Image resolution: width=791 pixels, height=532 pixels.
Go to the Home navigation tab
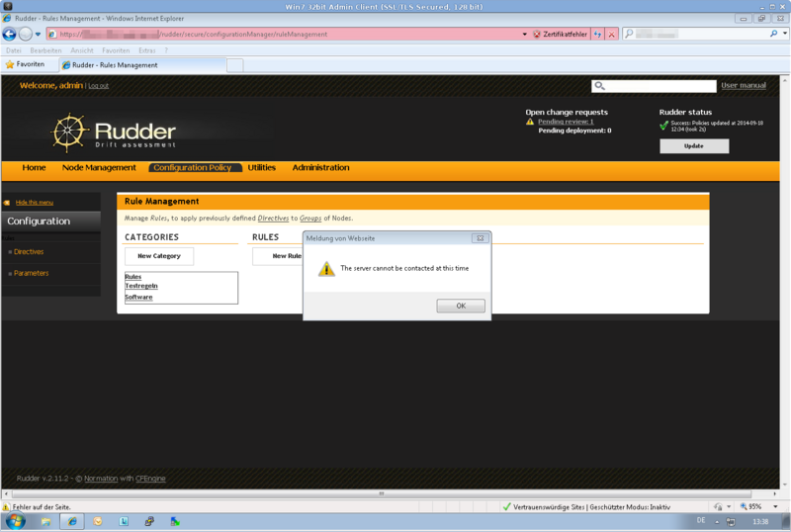(x=34, y=167)
